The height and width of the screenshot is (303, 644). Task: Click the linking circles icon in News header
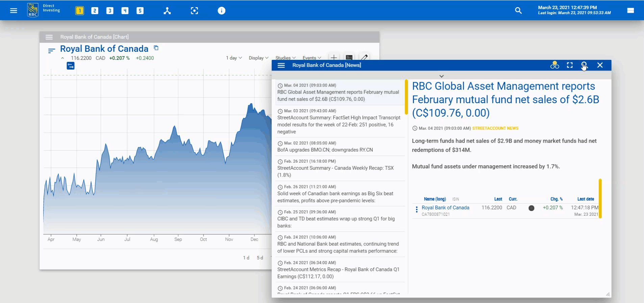click(x=554, y=65)
